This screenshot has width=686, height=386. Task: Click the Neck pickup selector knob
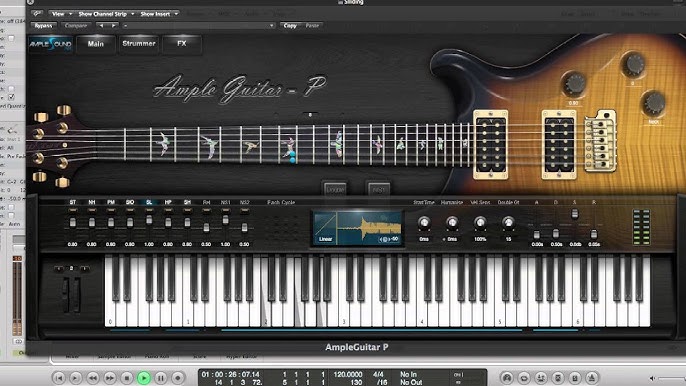tap(654, 104)
